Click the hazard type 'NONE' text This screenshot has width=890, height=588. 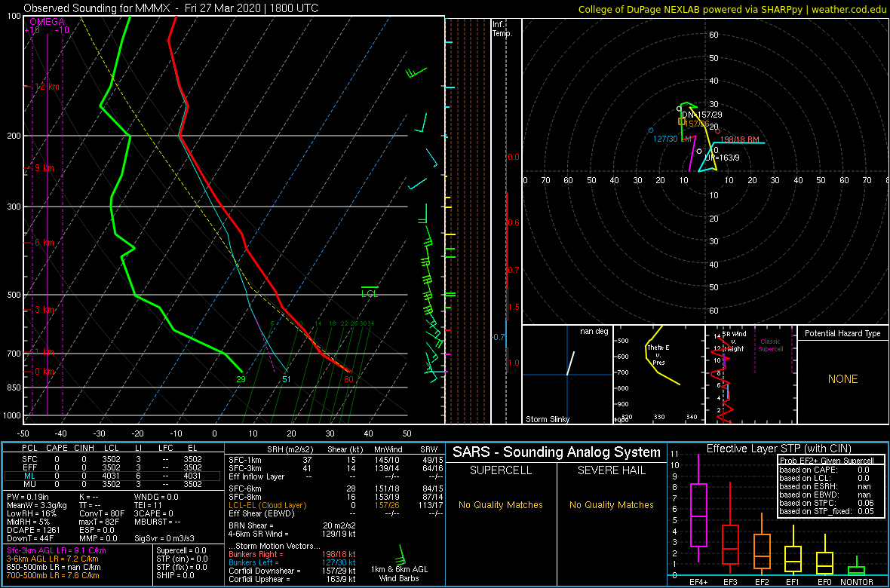842,379
